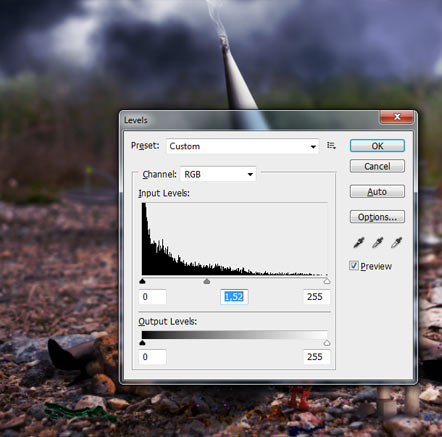Screen dimensions: 442x437
Task: Click the input shadow black slider handle
Action: tap(142, 281)
